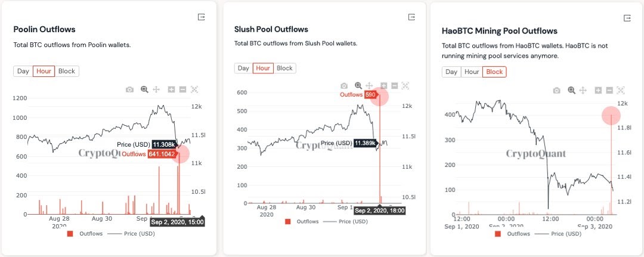Download Slush Pool chart as image
The image size is (644, 257).
click(344, 86)
